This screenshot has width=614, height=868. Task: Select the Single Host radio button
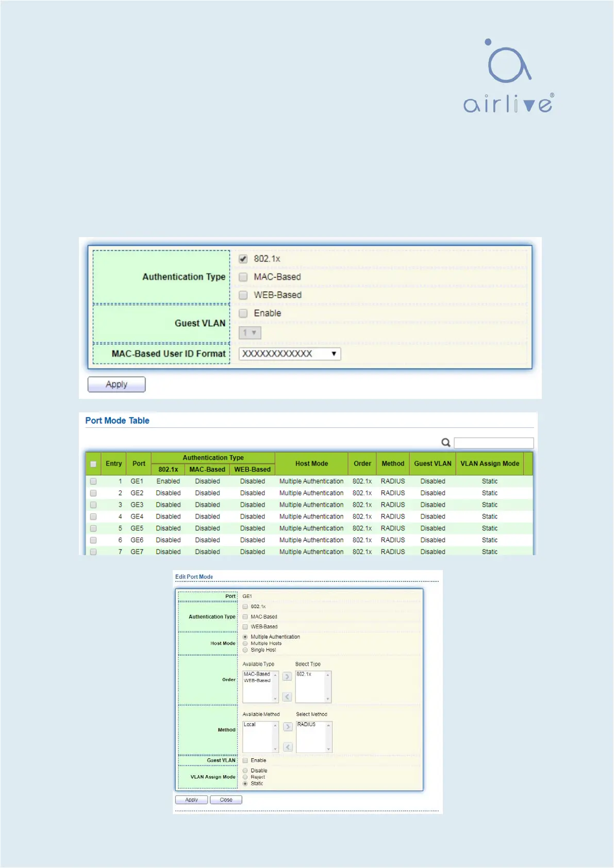click(245, 650)
